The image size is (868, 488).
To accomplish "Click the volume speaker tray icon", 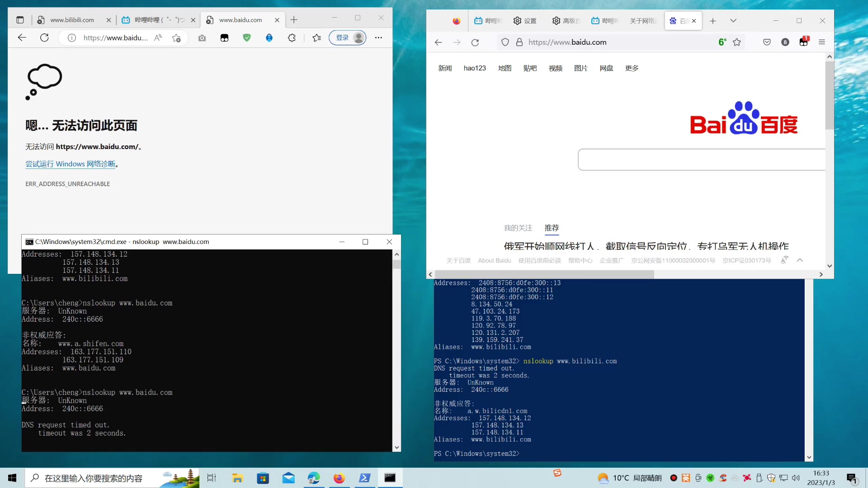I will pyautogui.click(x=796, y=478).
